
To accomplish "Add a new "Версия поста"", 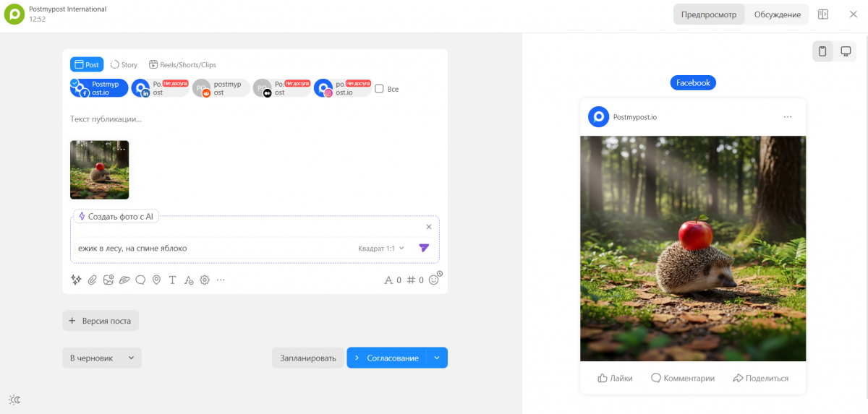I will 100,321.
